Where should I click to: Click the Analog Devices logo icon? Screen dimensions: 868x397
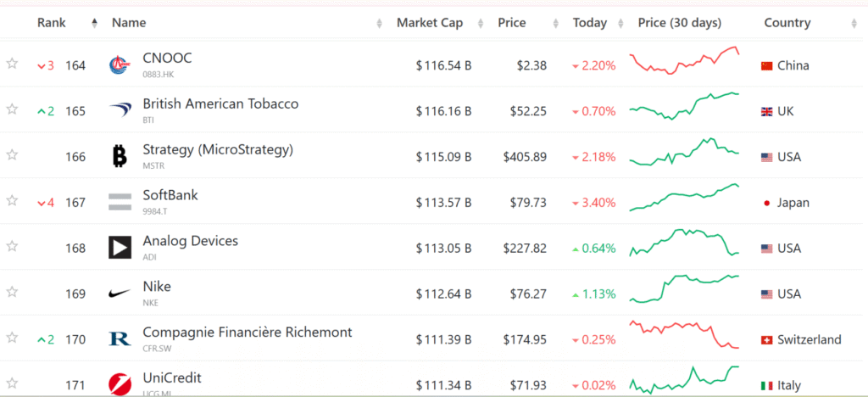[x=120, y=248]
